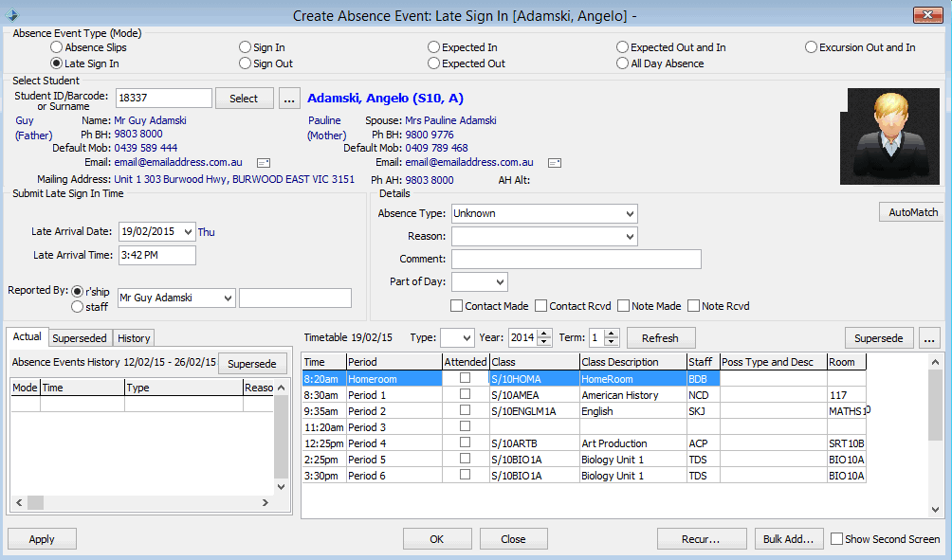Mark Period 1 as attended
952x560 pixels.
[x=465, y=394]
